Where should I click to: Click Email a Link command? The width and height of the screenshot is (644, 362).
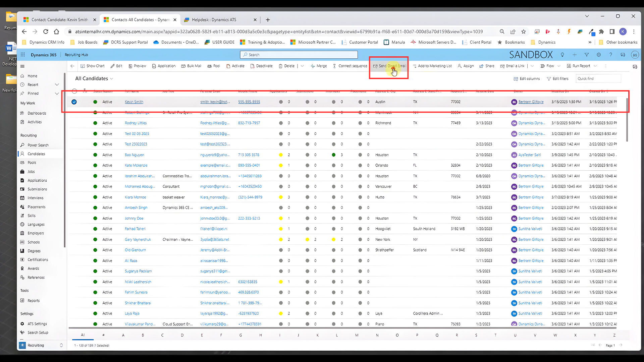pyautogui.click(x=512, y=66)
